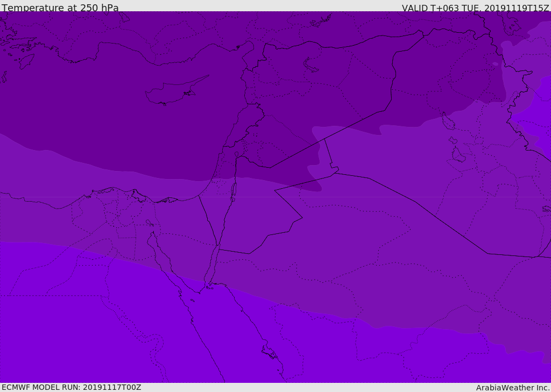Click the 'ECMWF MODEL RUN: 20191117T00Z' text

coord(72,387)
